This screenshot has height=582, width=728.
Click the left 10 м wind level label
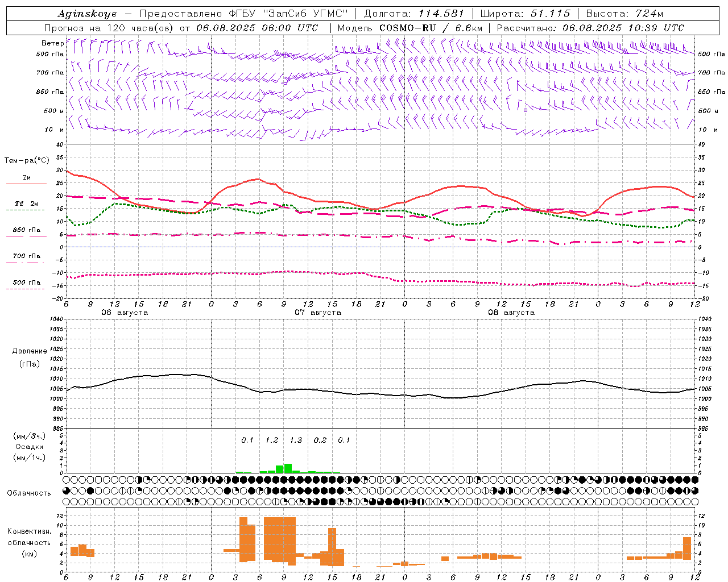(55, 130)
